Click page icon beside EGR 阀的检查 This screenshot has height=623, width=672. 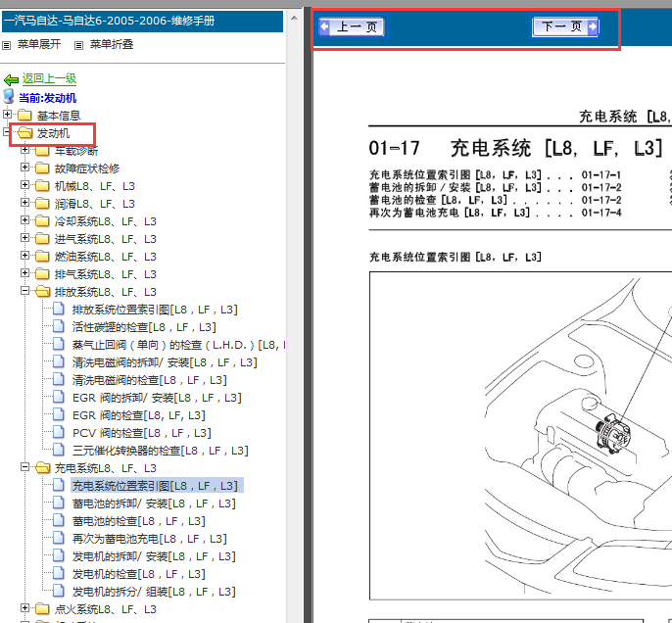click(59, 414)
